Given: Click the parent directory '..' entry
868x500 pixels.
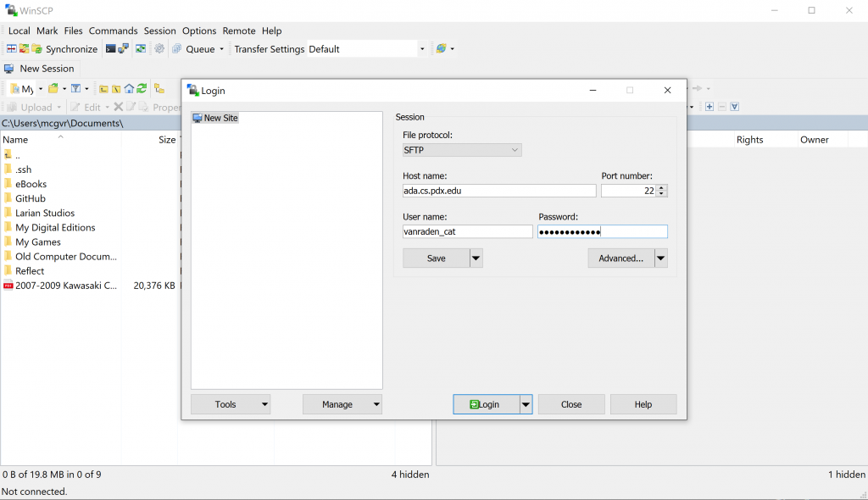Looking at the screenshot, I should pos(17,155).
